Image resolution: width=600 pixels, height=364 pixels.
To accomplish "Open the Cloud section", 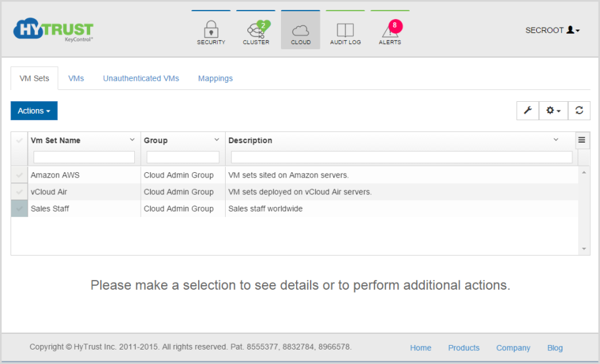I will [x=301, y=30].
